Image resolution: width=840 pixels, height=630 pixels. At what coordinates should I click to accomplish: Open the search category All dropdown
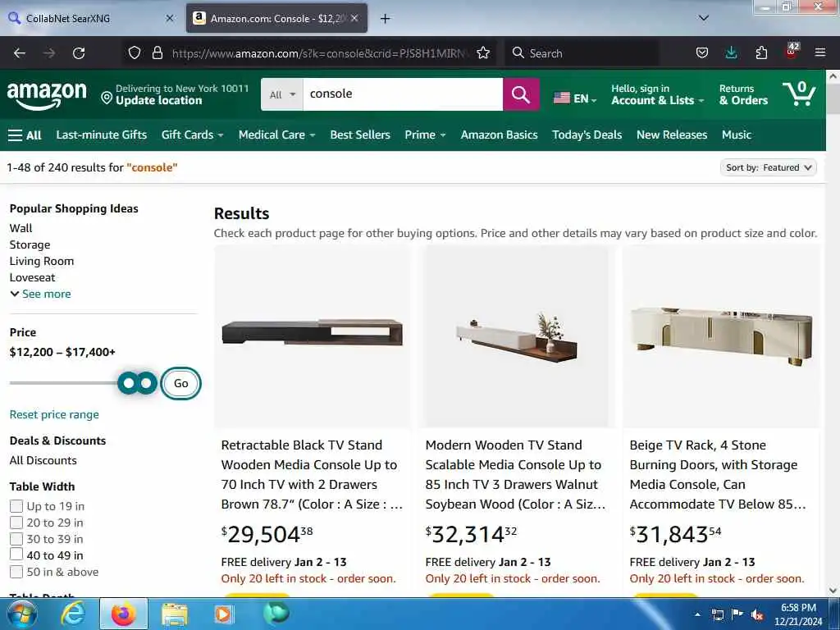pyautogui.click(x=282, y=94)
